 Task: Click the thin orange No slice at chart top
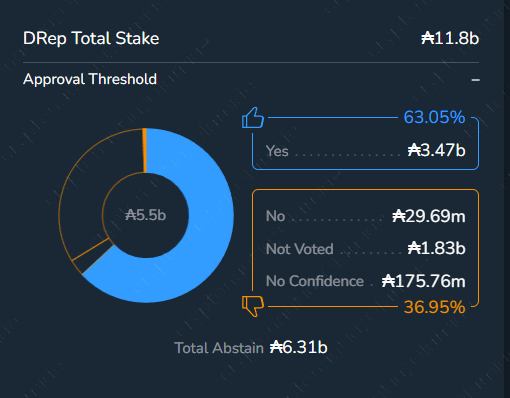coord(145,150)
